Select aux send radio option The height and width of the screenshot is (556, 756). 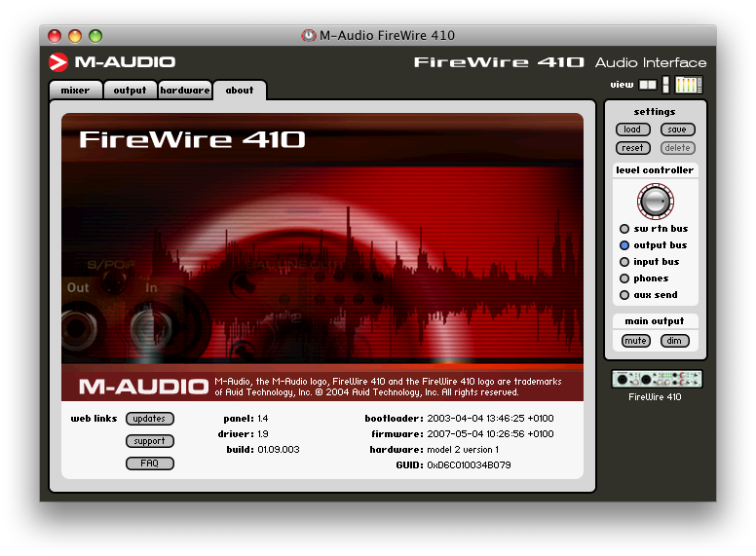[624, 295]
